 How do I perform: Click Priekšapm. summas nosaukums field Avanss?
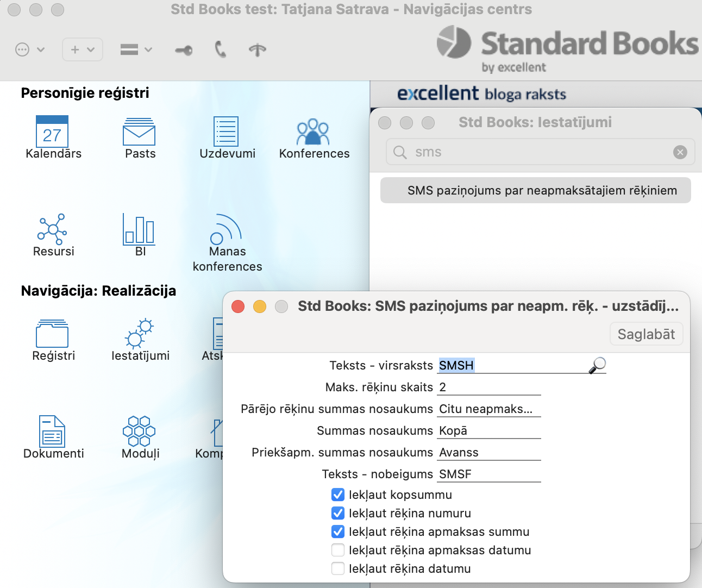click(489, 452)
